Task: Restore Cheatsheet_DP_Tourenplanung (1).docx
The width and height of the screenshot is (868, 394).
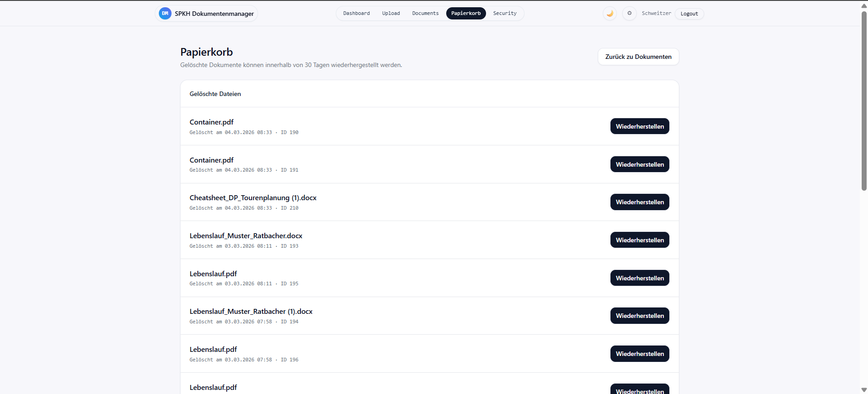Action: click(639, 202)
